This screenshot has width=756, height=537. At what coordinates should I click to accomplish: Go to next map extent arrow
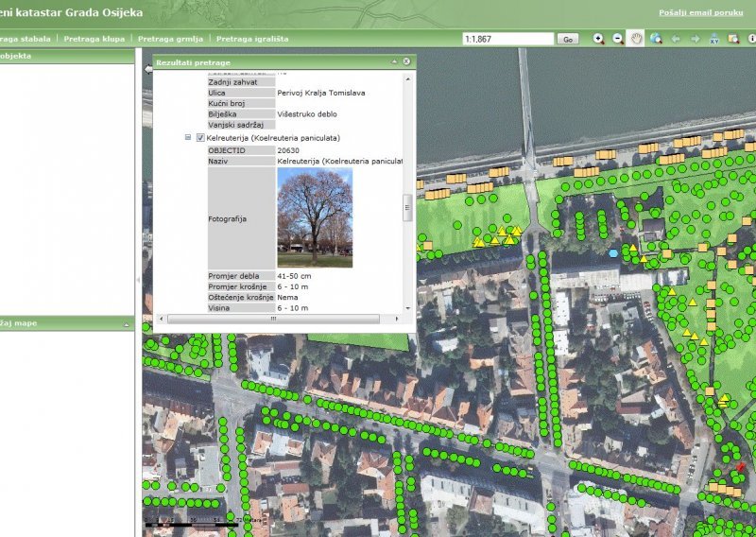[696, 39]
